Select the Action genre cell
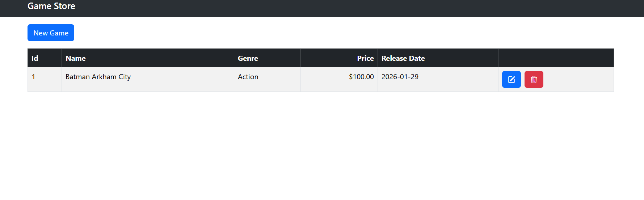Image resolution: width=644 pixels, height=200 pixels. tap(248, 77)
